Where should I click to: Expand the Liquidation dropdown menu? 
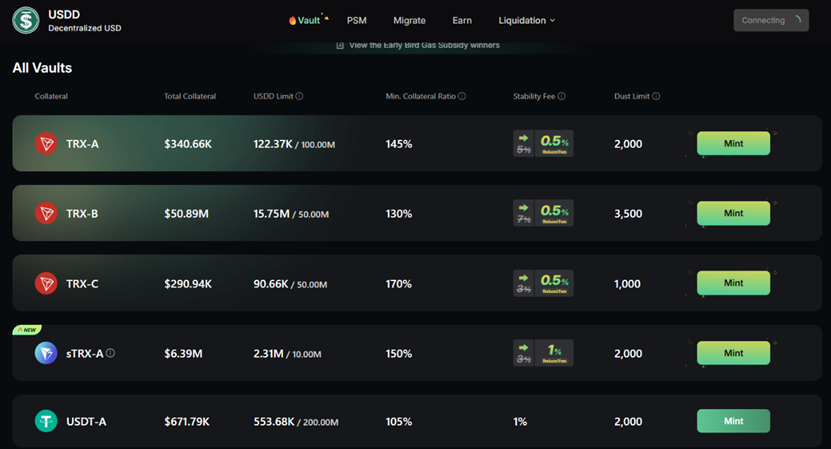click(x=526, y=20)
